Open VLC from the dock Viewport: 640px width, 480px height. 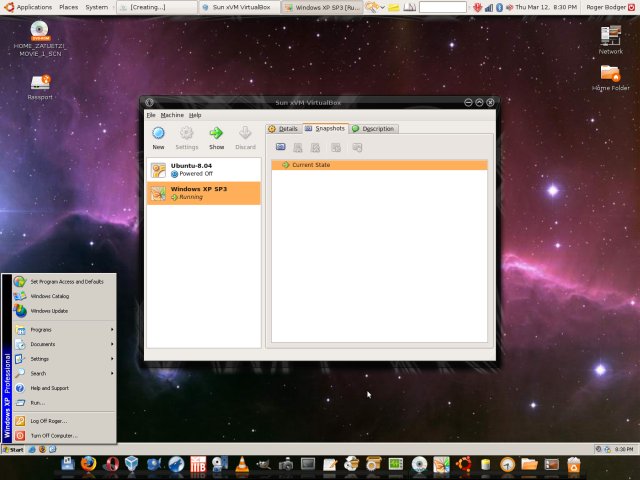tap(242, 465)
